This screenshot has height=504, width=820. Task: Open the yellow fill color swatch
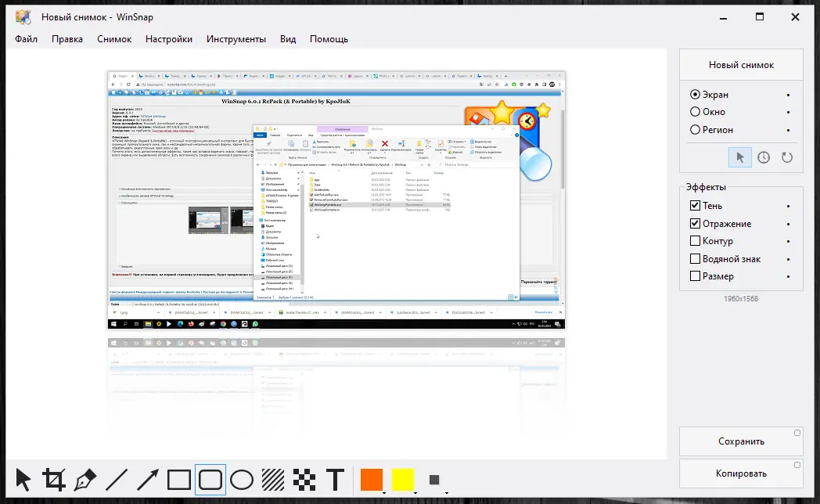tap(403, 480)
